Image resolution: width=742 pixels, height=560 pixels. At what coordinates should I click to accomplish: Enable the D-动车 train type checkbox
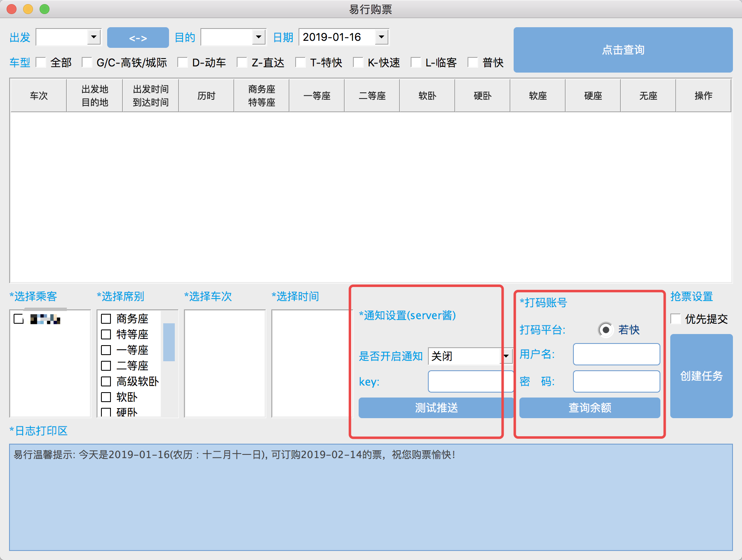coord(183,62)
